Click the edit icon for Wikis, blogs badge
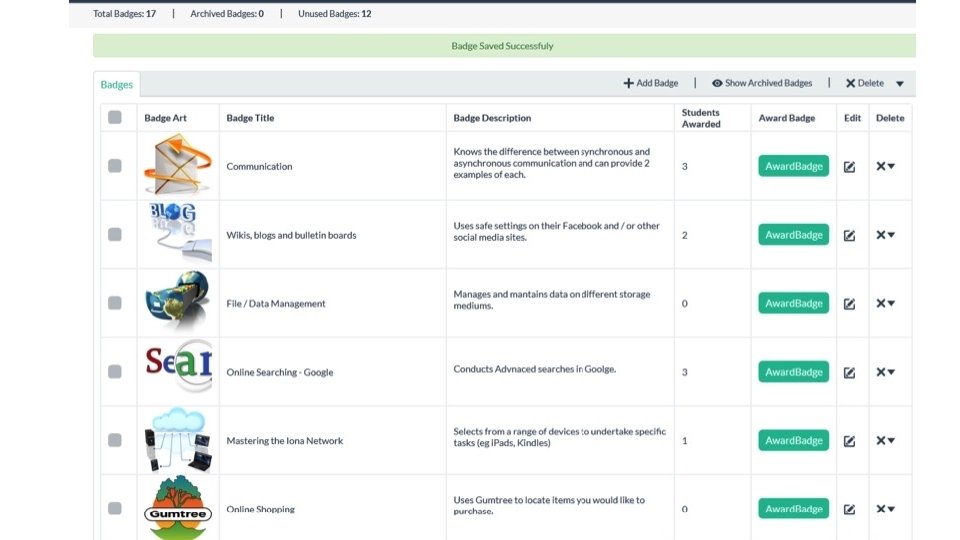This screenshot has width=960, height=540. (849, 236)
